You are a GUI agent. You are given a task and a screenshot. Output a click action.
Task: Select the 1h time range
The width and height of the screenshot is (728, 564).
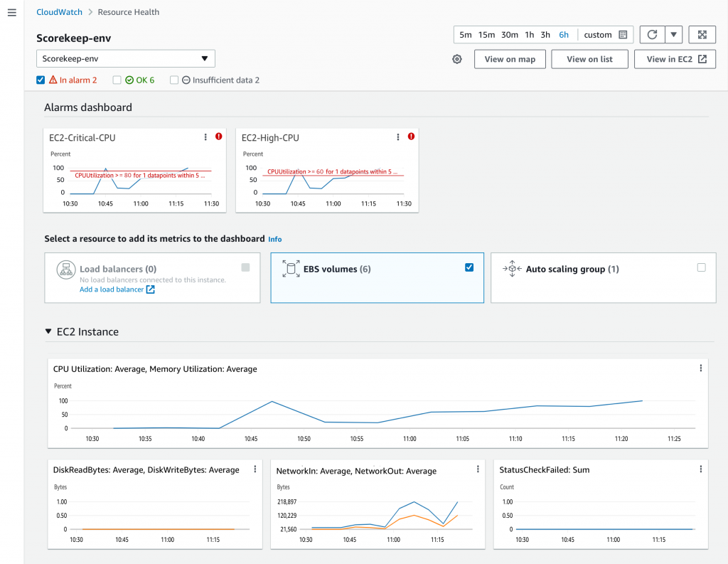click(x=528, y=34)
